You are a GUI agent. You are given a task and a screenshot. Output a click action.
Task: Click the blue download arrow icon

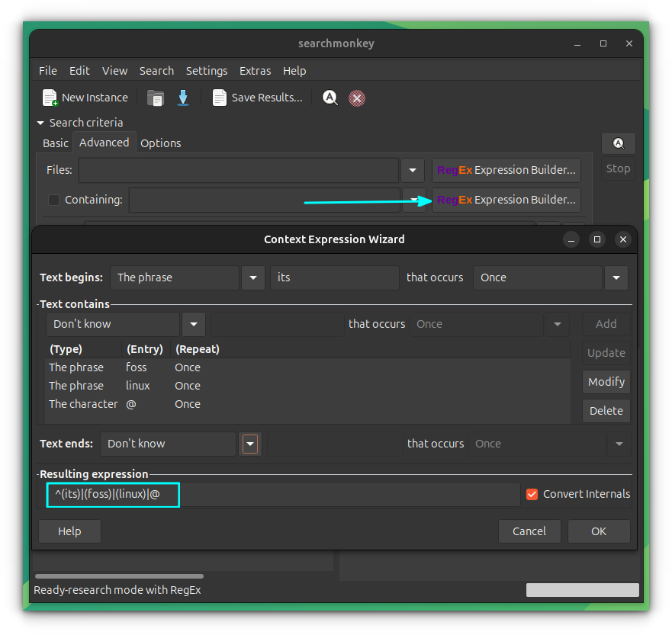tap(183, 98)
